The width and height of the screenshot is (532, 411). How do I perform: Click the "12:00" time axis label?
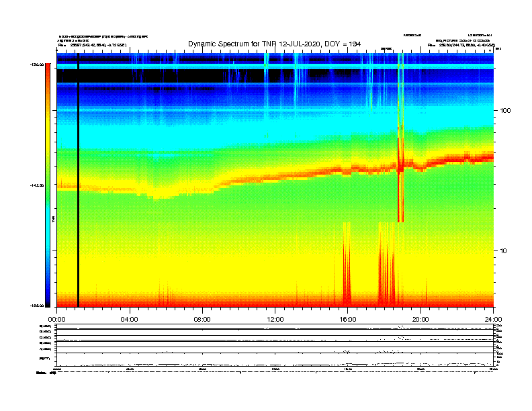(275, 320)
